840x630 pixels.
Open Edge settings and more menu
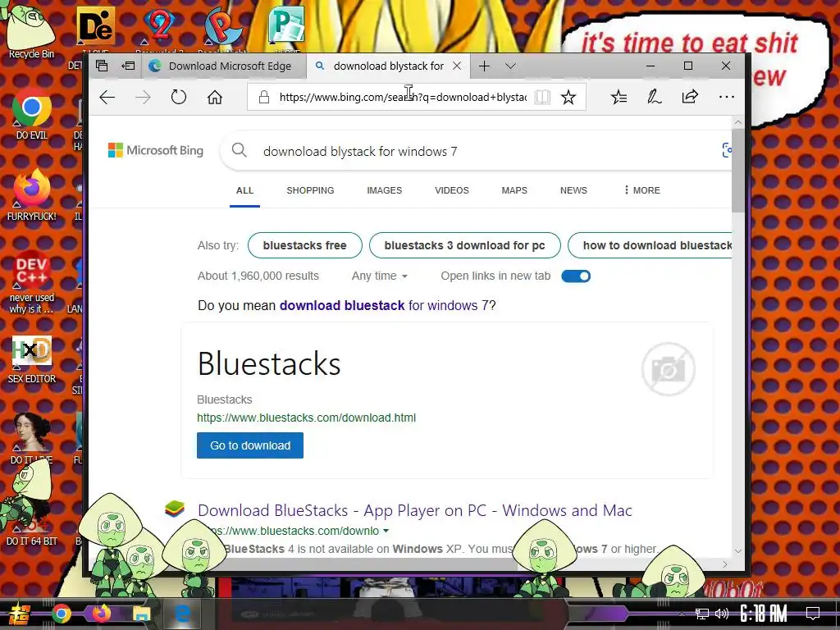(x=727, y=97)
